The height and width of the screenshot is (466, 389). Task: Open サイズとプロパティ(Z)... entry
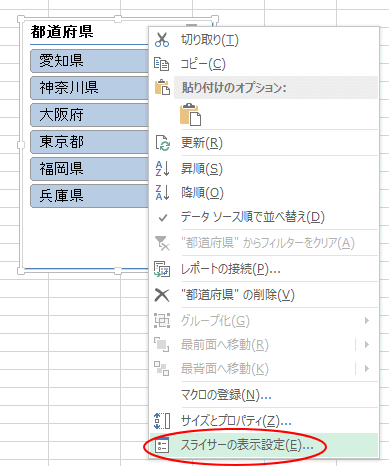[x=264, y=421]
